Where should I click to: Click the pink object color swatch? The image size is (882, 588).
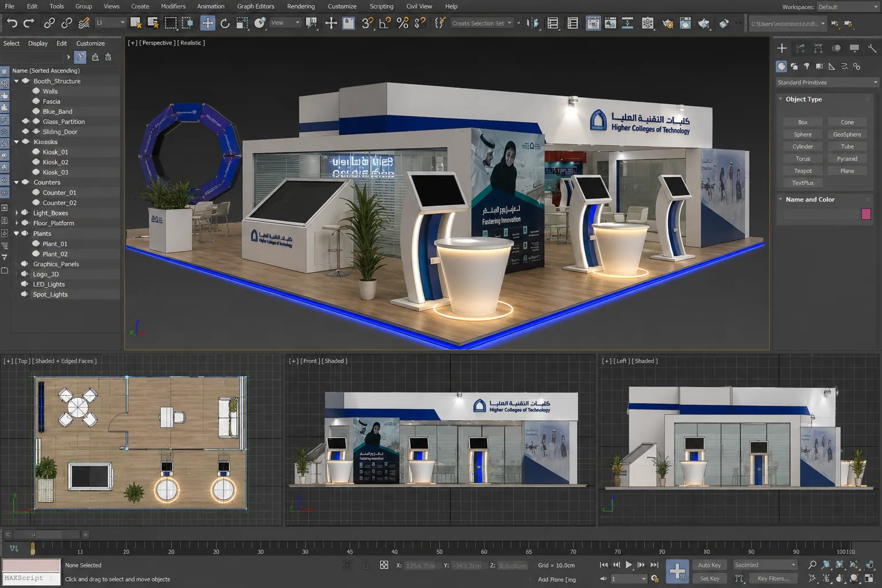click(866, 214)
